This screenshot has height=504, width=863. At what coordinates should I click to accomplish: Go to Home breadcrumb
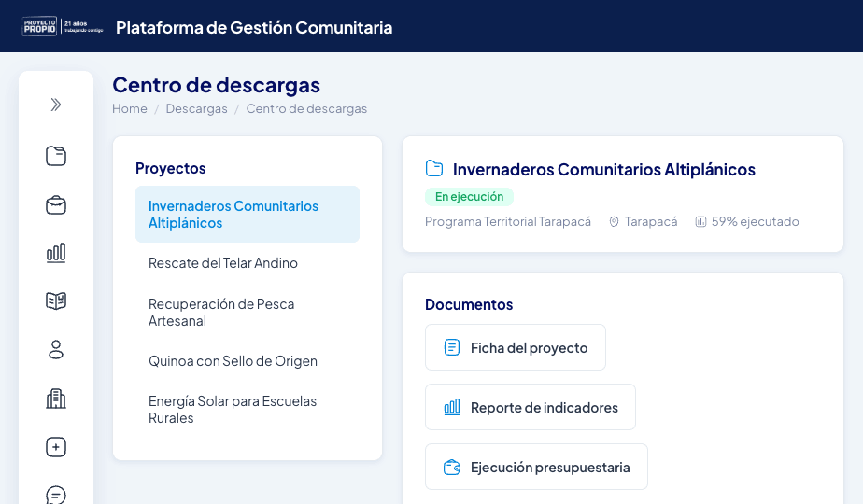129,108
